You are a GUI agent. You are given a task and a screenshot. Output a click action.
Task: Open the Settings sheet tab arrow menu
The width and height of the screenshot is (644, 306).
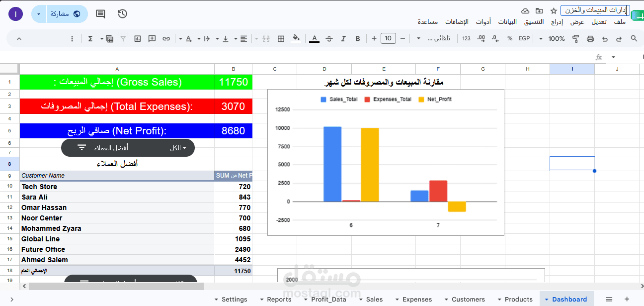[216, 300]
